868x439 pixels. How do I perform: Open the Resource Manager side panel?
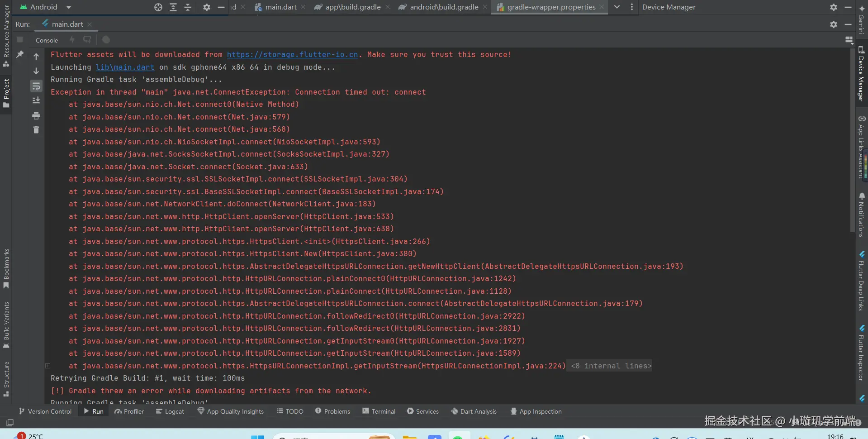[x=6, y=36]
